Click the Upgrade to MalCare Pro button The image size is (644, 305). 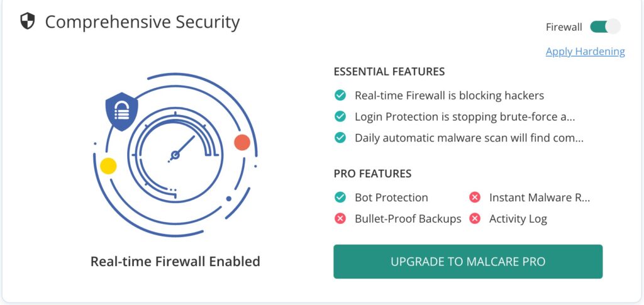468,262
